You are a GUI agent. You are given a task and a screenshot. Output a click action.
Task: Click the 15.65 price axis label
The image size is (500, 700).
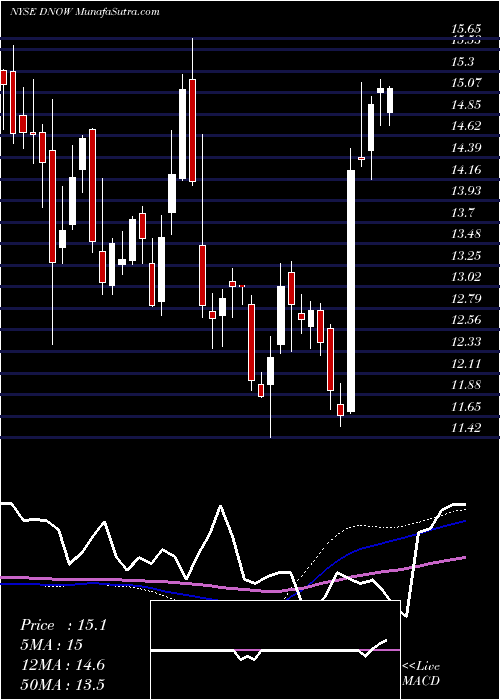(467, 29)
